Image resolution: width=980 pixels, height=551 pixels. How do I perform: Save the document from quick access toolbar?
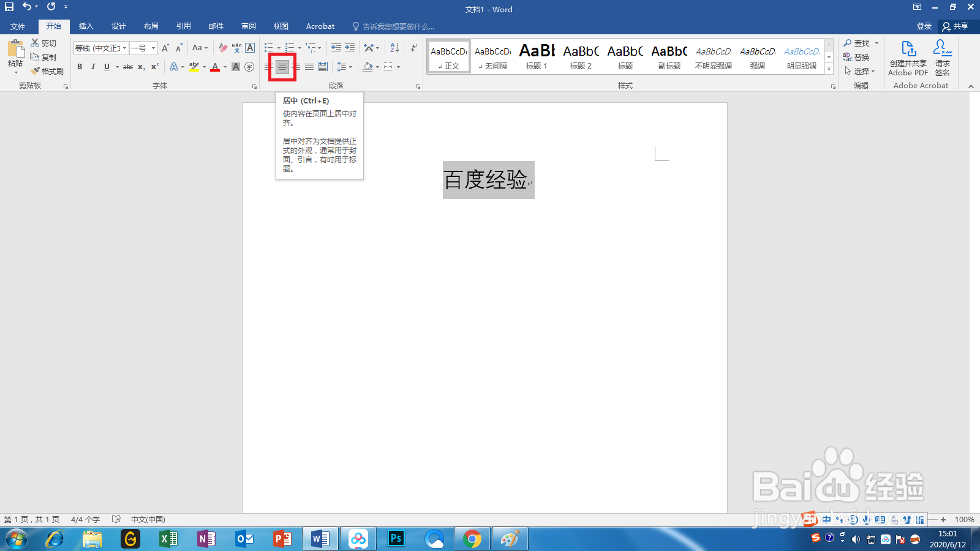pos(9,7)
